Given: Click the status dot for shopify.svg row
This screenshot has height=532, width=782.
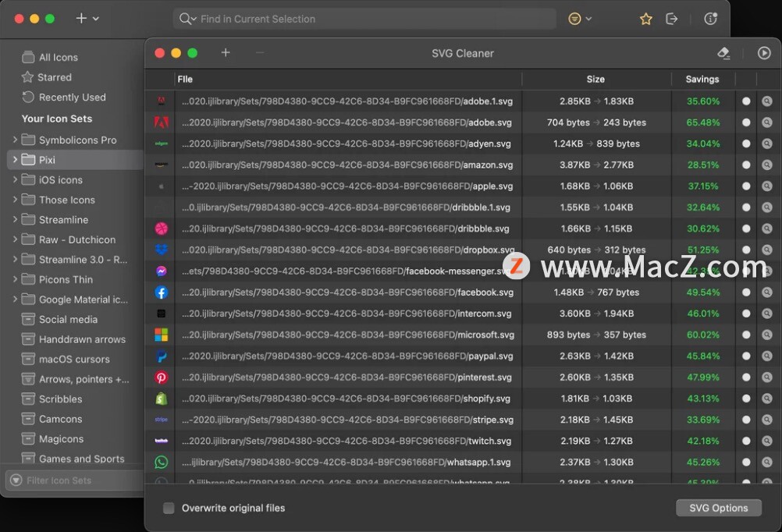Looking at the screenshot, I should 746,399.
